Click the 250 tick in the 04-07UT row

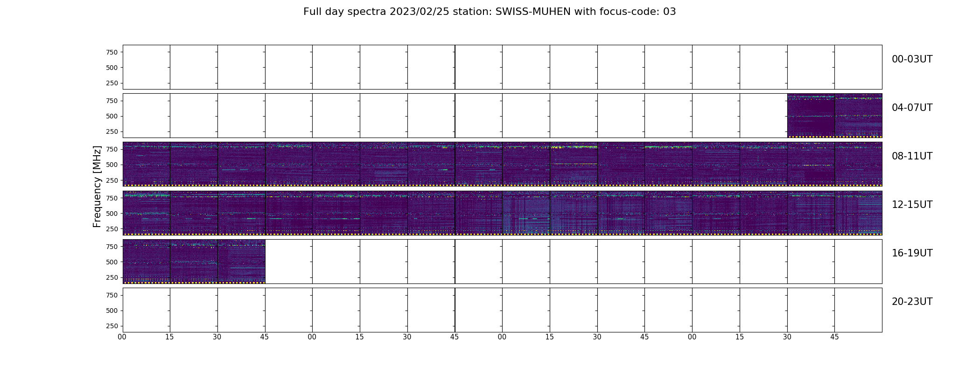(112, 131)
